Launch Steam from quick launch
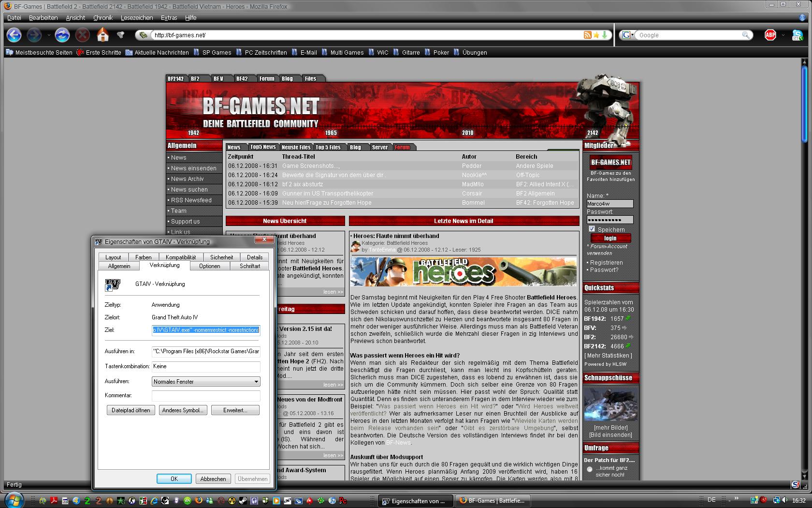 tap(243, 501)
